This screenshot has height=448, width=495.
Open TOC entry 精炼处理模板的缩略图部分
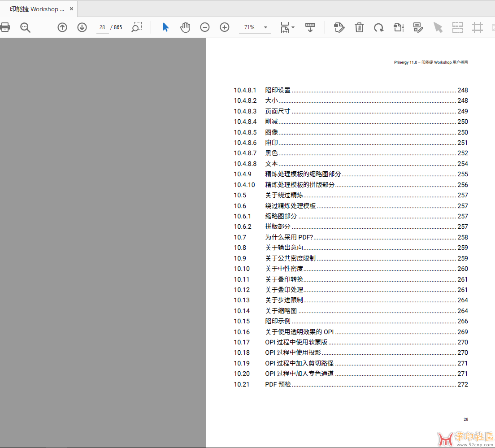tap(351, 174)
